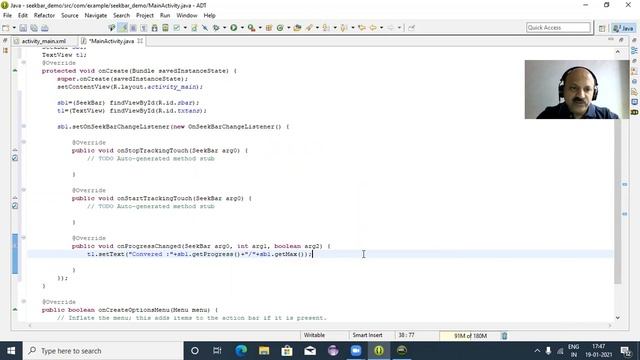
Task: Click the External Tools run icon
Action: (x=251, y=28)
